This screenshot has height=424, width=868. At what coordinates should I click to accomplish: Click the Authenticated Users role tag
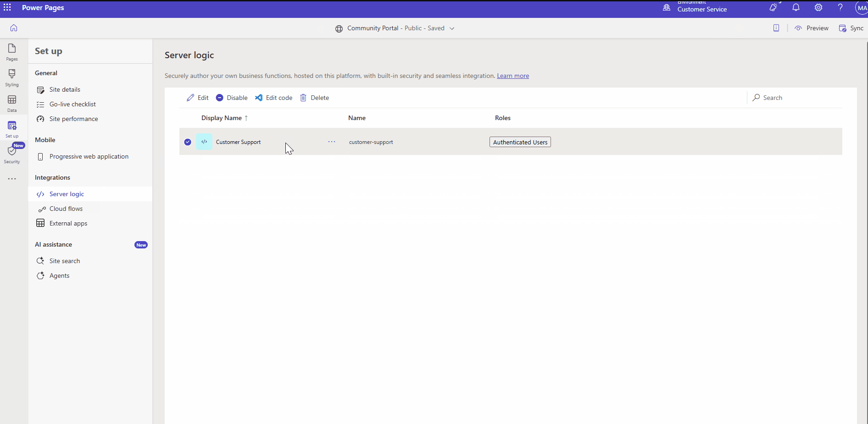(520, 142)
